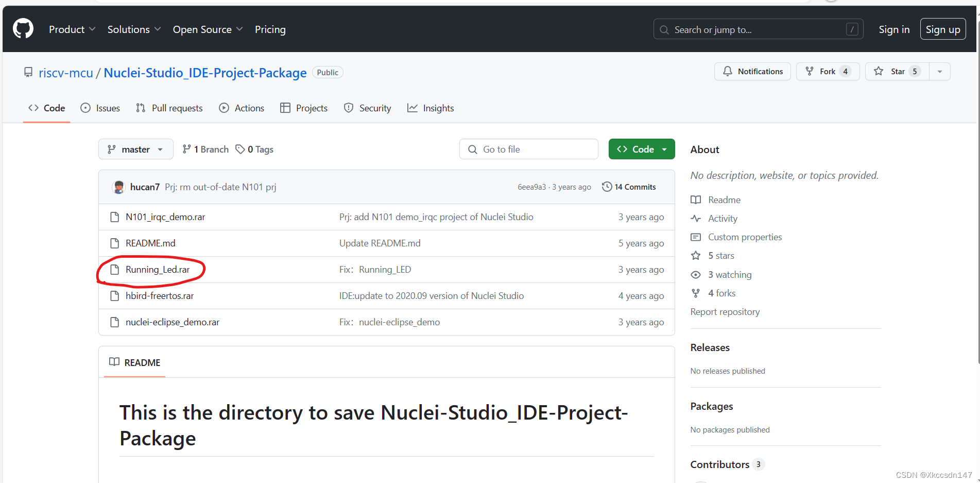This screenshot has width=980, height=483.
Task: Switch to the Pull requests tab
Action: [x=169, y=108]
